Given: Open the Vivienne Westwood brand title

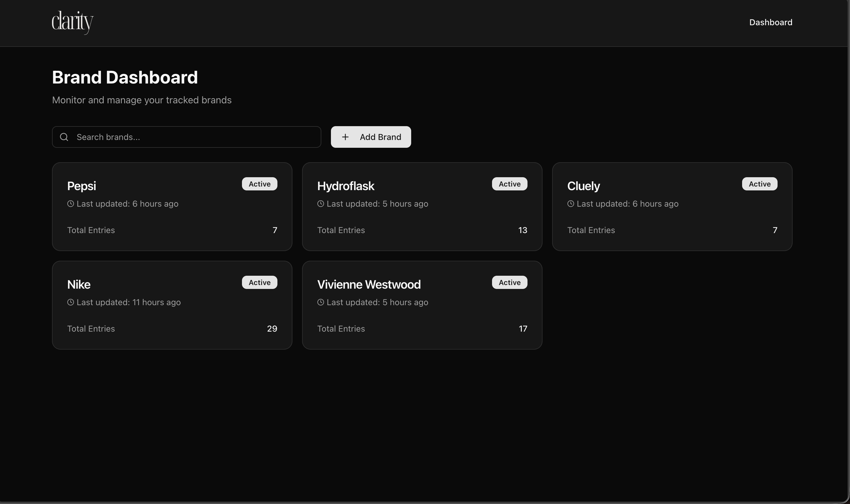Looking at the screenshot, I should coord(369,285).
